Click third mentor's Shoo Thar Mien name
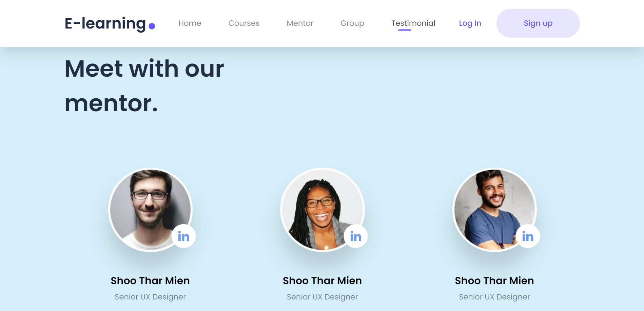Viewport: 644px width, 311px height. [494, 280]
